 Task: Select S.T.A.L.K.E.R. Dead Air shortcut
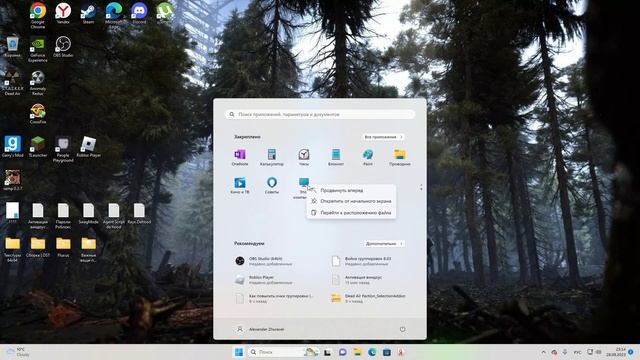click(x=12, y=82)
